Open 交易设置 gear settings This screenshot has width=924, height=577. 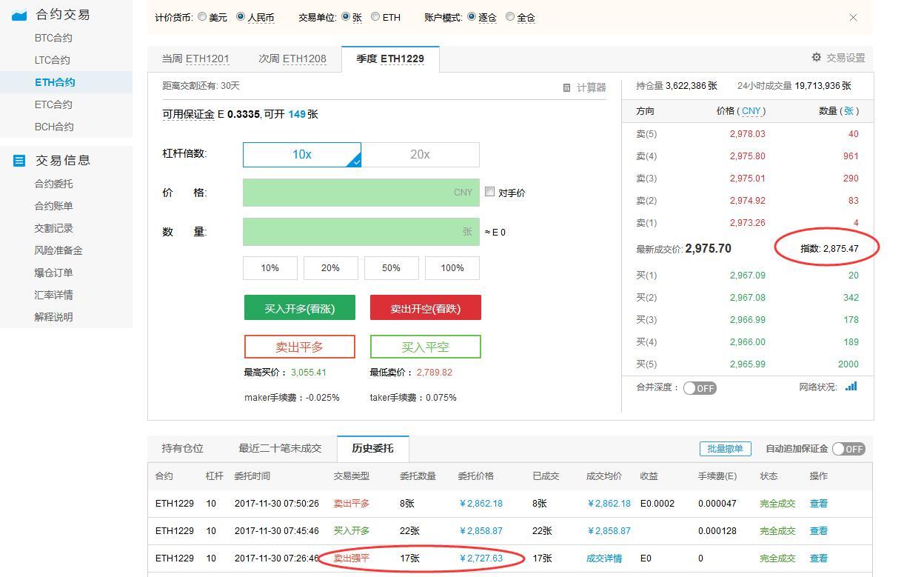(817, 57)
